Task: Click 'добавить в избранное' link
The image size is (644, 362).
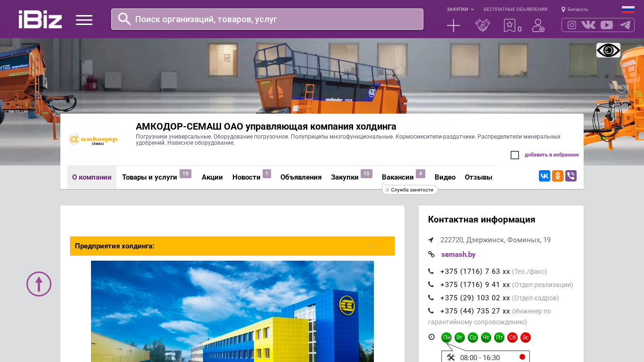Action: tap(552, 155)
